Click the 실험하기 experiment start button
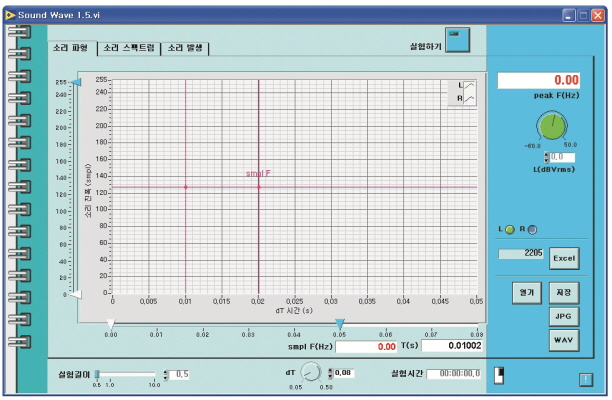The image size is (612, 400). pos(458,38)
